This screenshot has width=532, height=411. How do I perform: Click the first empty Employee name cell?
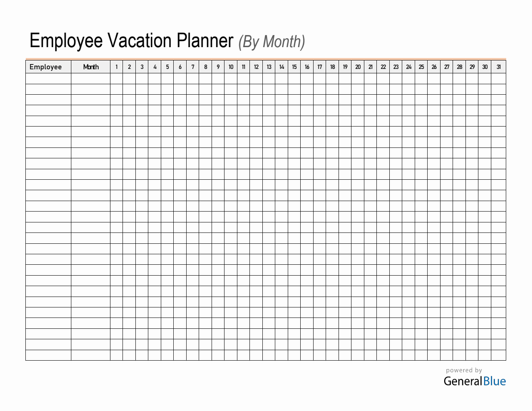tap(48, 79)
